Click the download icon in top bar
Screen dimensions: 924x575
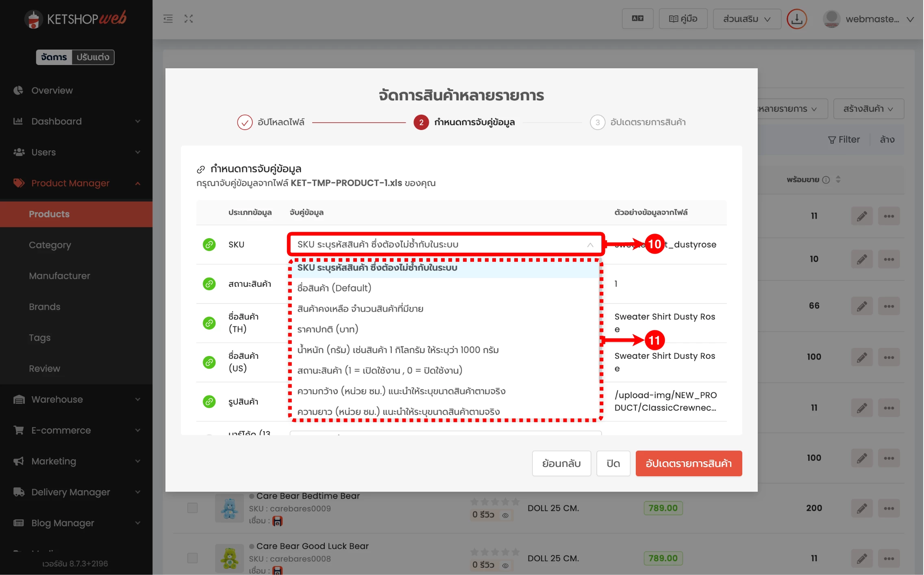796,19
